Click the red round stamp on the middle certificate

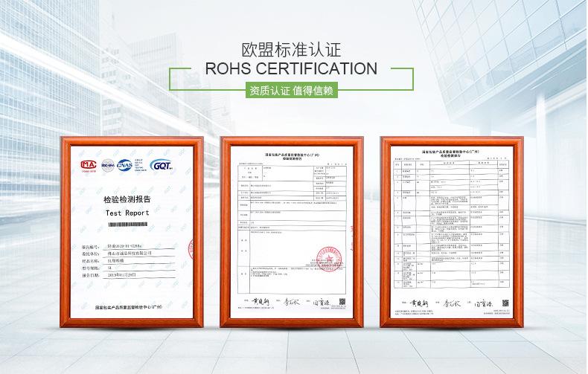(329, 259)
